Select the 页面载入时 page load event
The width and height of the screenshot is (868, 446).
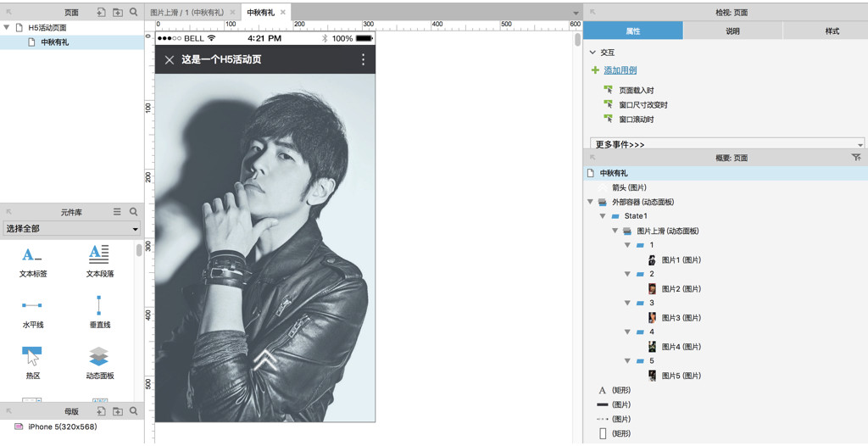click(636, 90)
